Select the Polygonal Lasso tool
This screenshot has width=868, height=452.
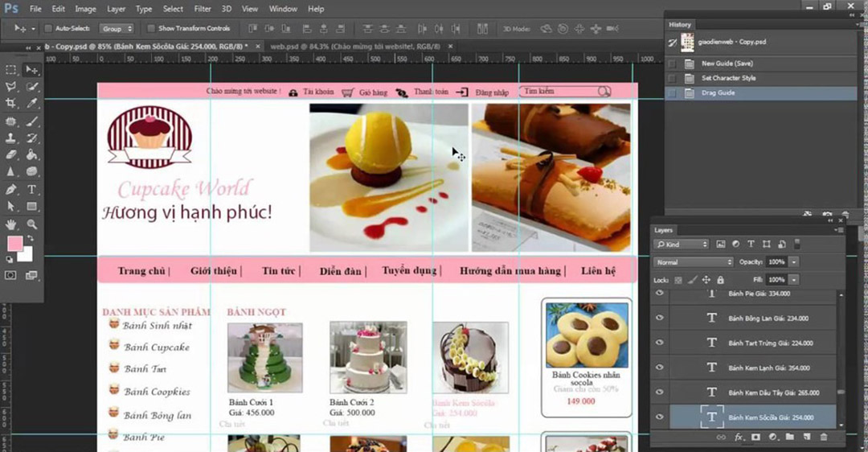click(x=10, y=86)
